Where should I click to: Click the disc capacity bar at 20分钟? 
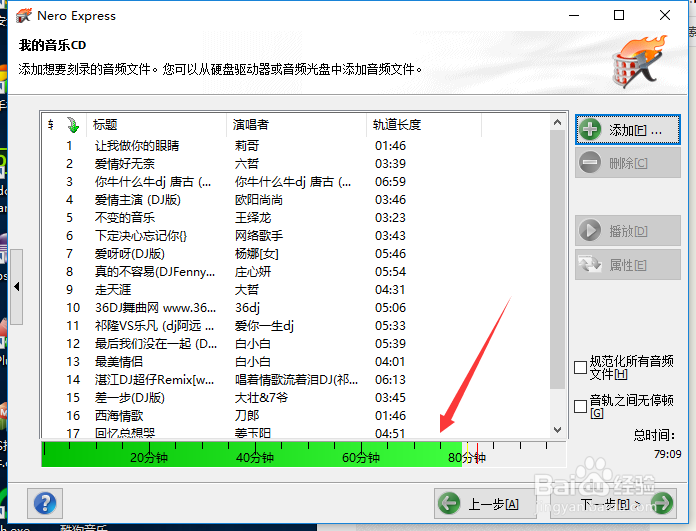tap(149, 457)
